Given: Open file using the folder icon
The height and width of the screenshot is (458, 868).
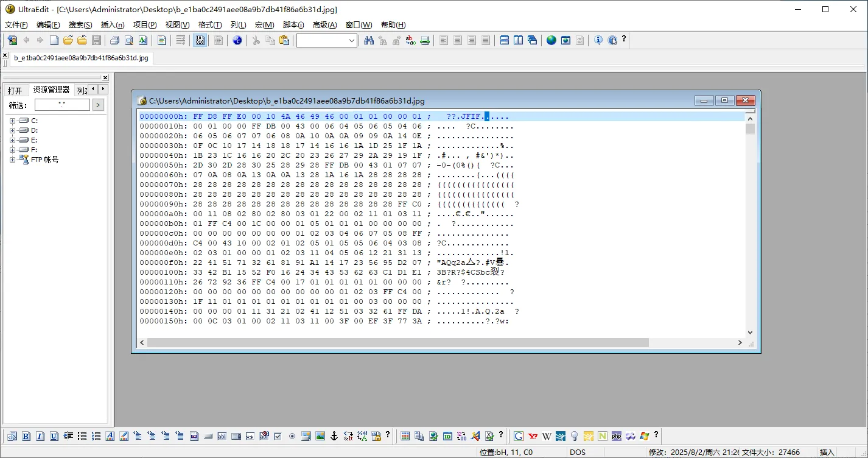Looking at the screenshot, I should click(68, 40).
